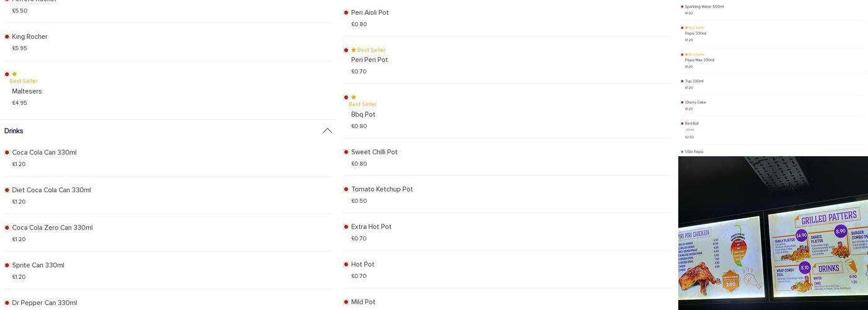Choose Sprite Can 330ml item
The width and height of the screenshot is (868, 310).
click(x=38, y=265)
